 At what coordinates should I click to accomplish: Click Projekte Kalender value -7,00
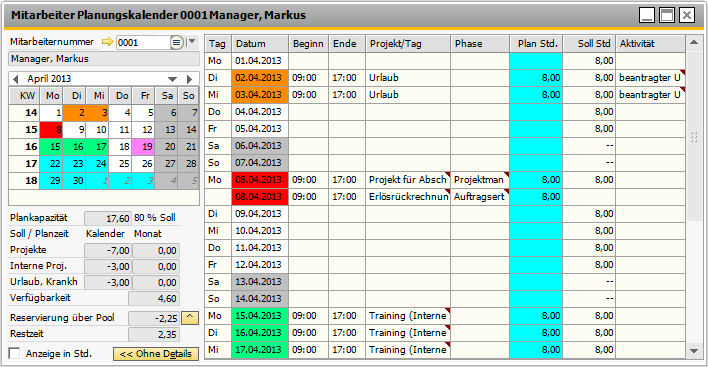pyautogui.click(x=108, y=251)
